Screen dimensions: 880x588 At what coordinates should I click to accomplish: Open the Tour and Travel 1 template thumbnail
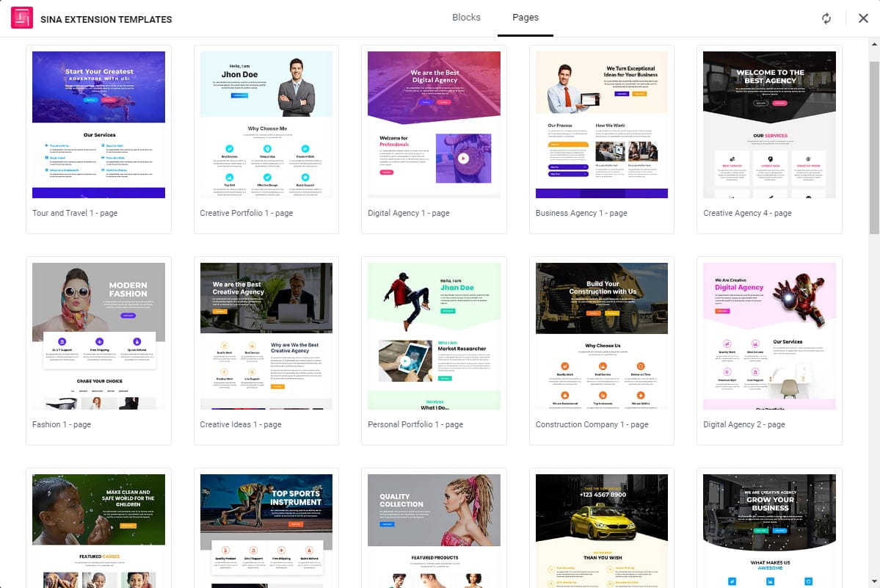pyautogui.click(x=99, y=125)
